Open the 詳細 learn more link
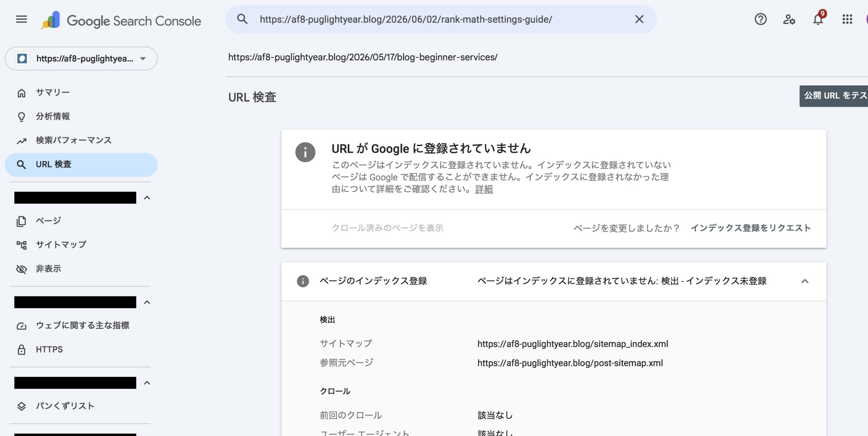Screen dimensions: 868x436 [x=484, y=189]
